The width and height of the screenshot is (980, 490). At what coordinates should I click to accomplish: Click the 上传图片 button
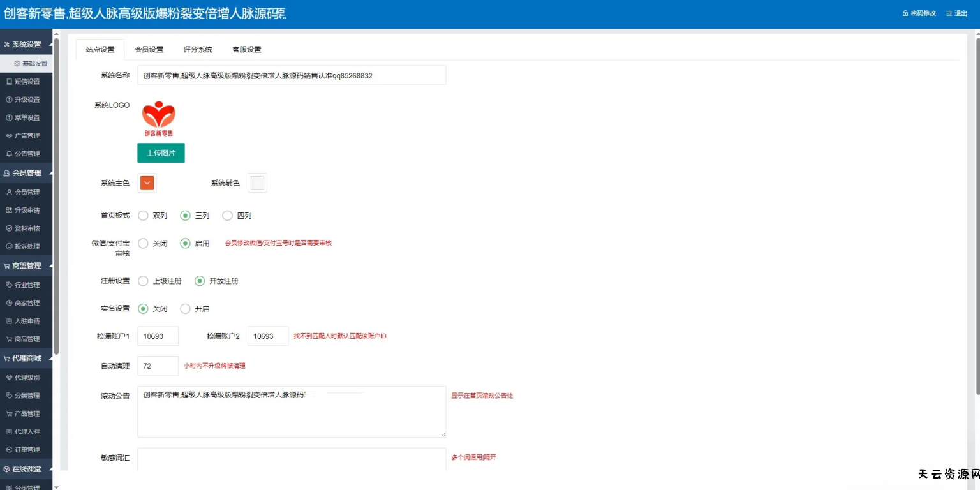coord(161,153)
